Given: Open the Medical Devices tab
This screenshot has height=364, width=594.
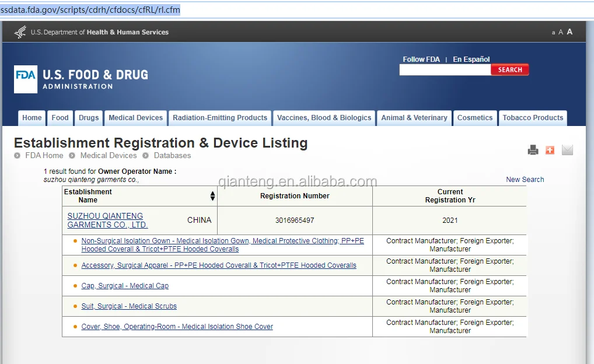Looking at the screenshot, I should click(135, 118).
